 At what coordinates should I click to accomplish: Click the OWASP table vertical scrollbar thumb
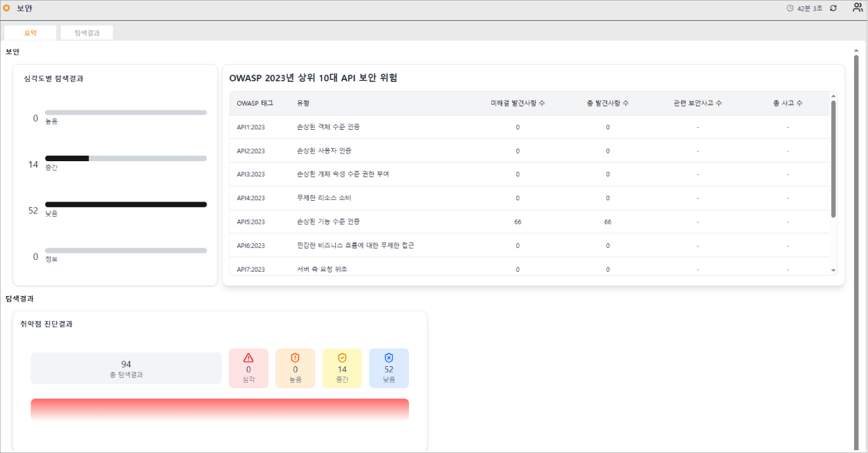[833, 159]
